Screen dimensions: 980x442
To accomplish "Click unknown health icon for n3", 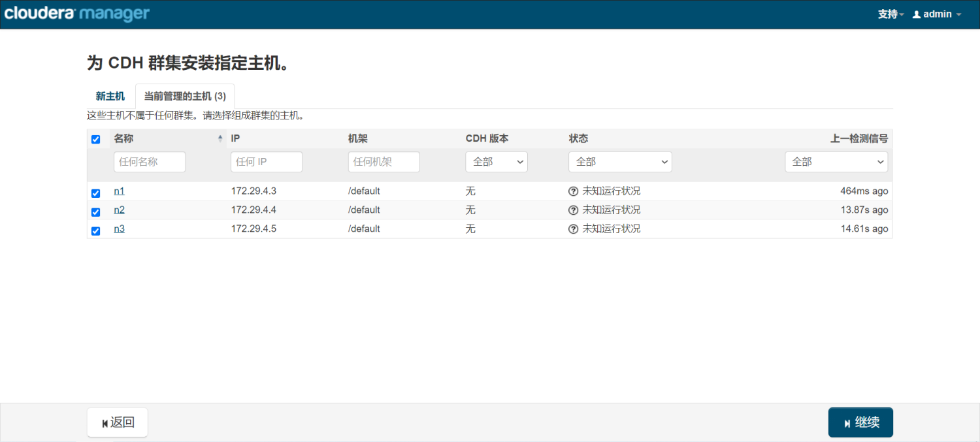I will [574, 229].
